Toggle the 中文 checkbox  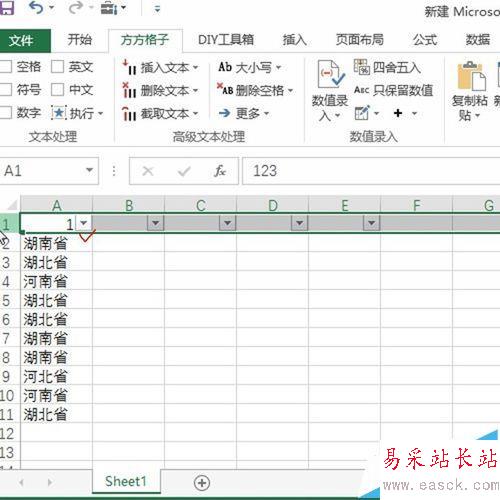57,89
